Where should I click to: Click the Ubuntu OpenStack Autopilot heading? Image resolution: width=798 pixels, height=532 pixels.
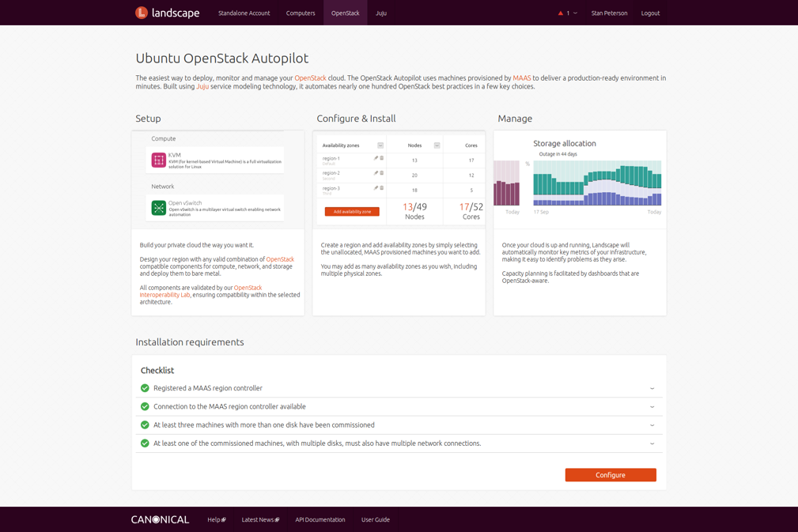pos(222,58)
